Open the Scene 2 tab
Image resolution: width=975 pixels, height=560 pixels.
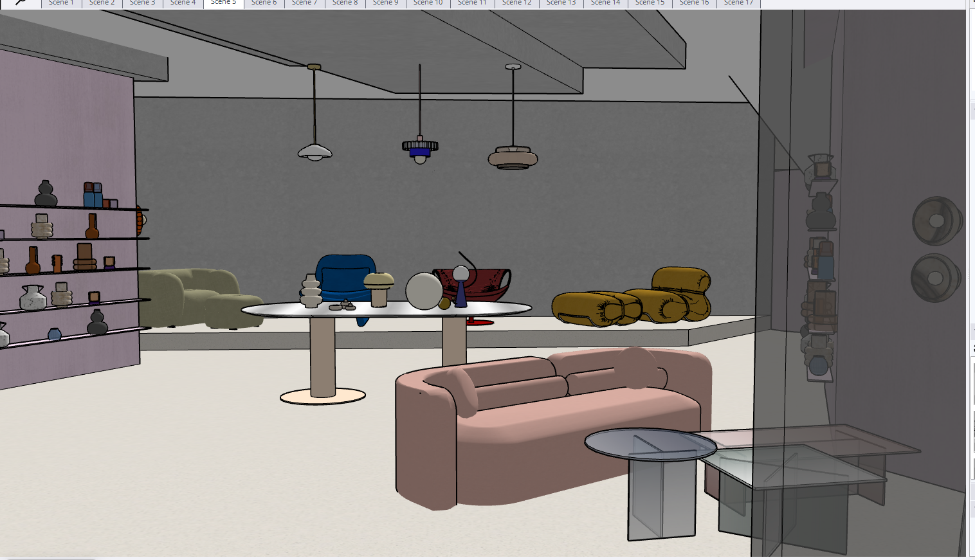pyautogui.click(x=102, y=3)
